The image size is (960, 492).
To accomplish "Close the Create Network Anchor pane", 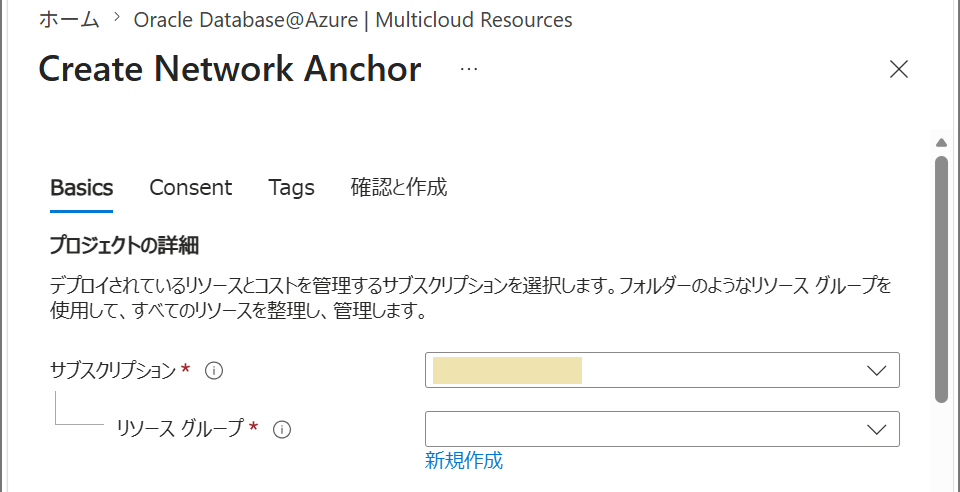I will coord(898,70).
